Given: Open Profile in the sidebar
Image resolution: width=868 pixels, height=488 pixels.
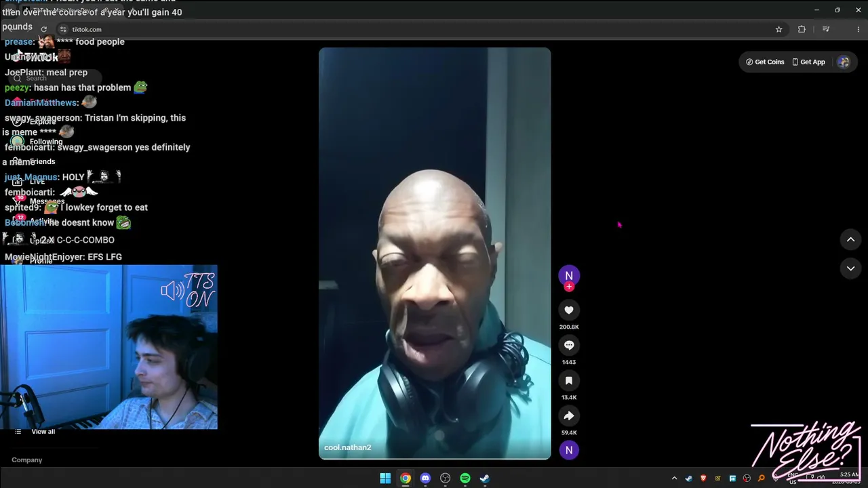Looking at the screenshot, I should coord(41,260).
